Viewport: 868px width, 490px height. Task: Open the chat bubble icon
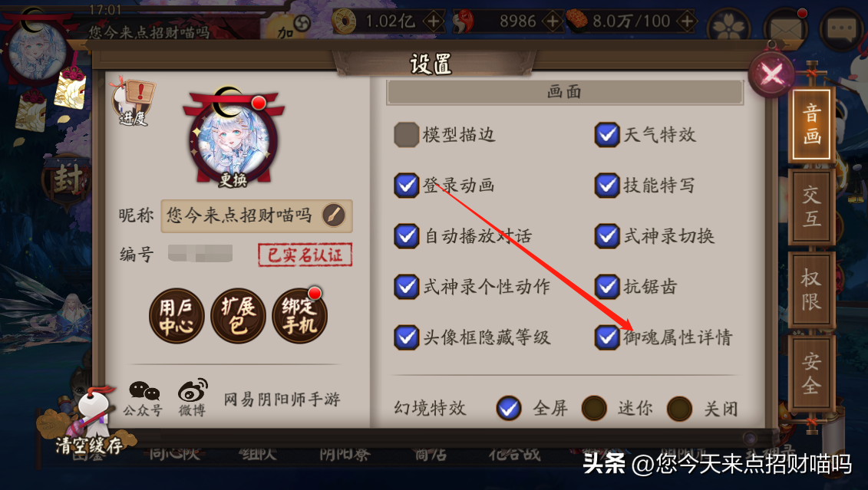click(841, 28)
